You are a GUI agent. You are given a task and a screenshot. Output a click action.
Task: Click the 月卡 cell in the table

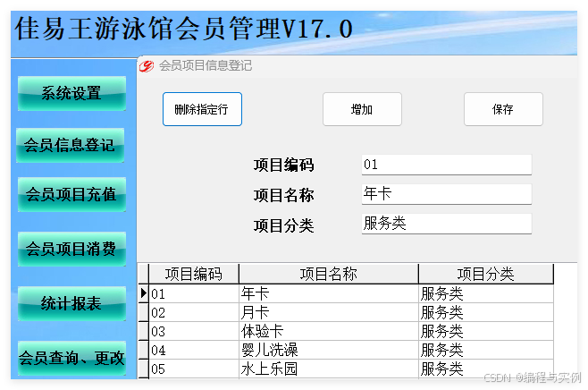[x=329, y=312]
